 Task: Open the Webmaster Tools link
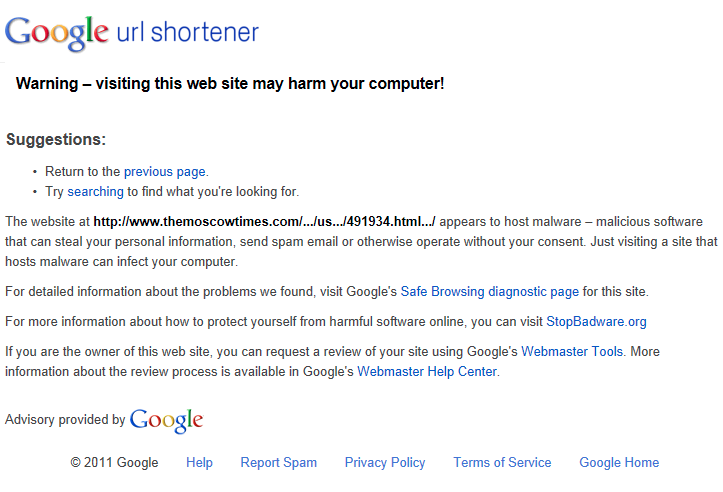coord(573,352)
